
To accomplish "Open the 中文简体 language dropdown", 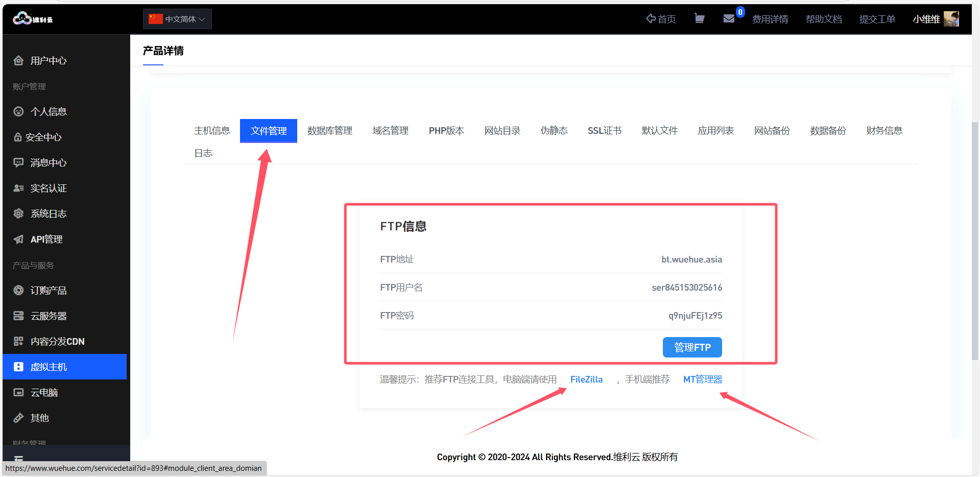I will 177,19.
